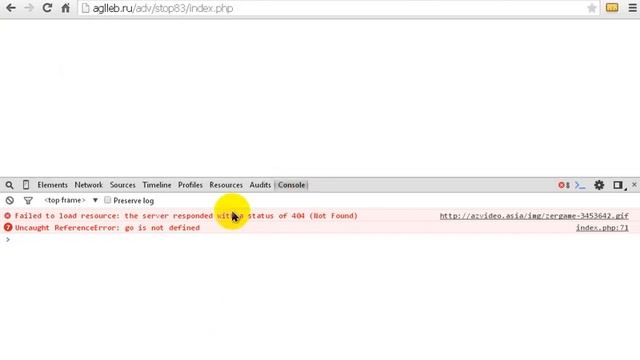Open the Chrome hamburger menu
This screenshot has width=640, height=360.
[x=633, y=8]
